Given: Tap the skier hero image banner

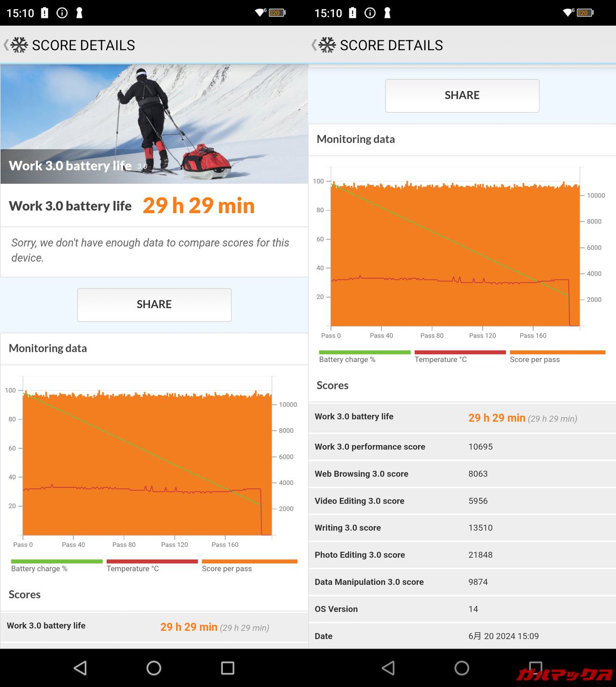Looking at the screenshot, I should click(x=154, y=124).
